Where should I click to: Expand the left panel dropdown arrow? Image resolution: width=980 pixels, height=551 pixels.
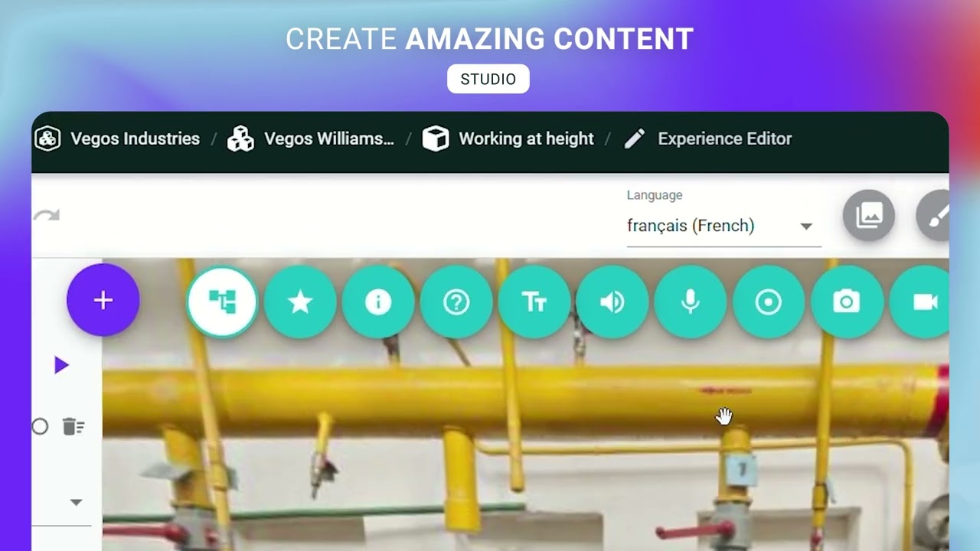tap(76, 503)
